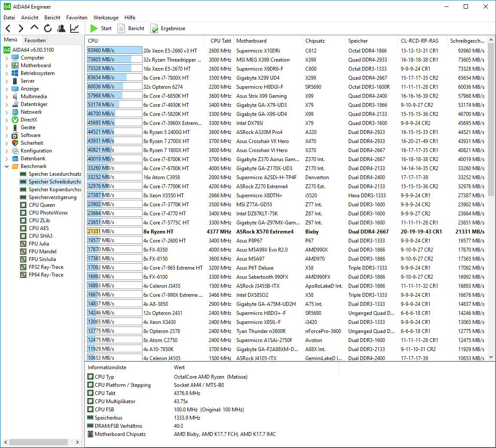The width and height of the screenshot is (496, 448).
Task: Switch to the Menü sidebar tab
Action: coord(11,40)
